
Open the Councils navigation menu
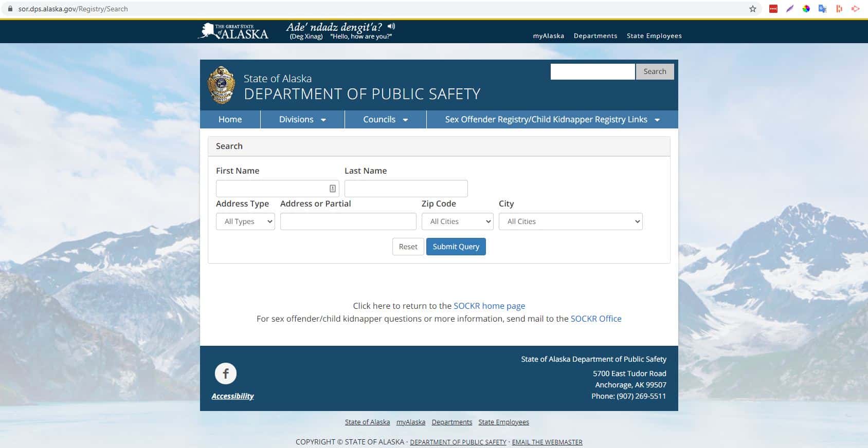point(385,119)
